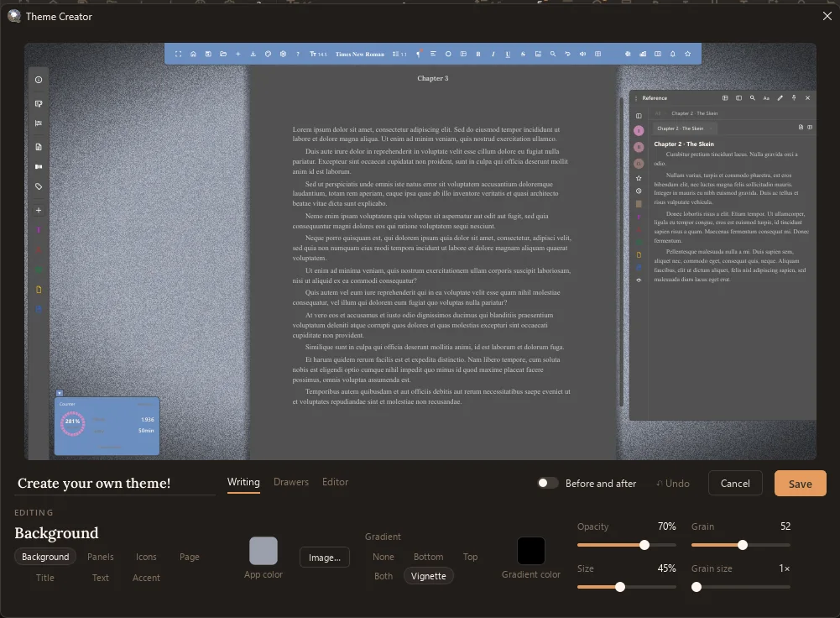Click the arrow on Chapter 2 - The Skein tab
This screenshot has width=840, height=618.
711,128
